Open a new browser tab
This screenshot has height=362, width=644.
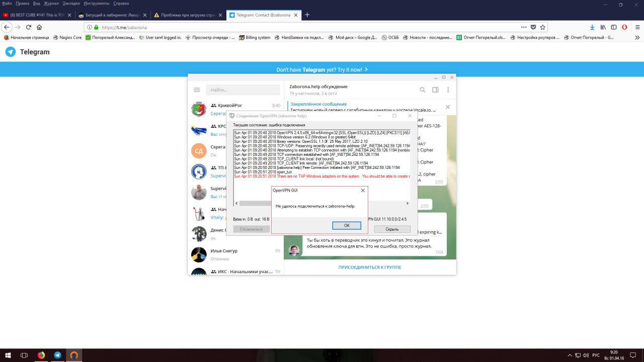(x=307, y=15)
